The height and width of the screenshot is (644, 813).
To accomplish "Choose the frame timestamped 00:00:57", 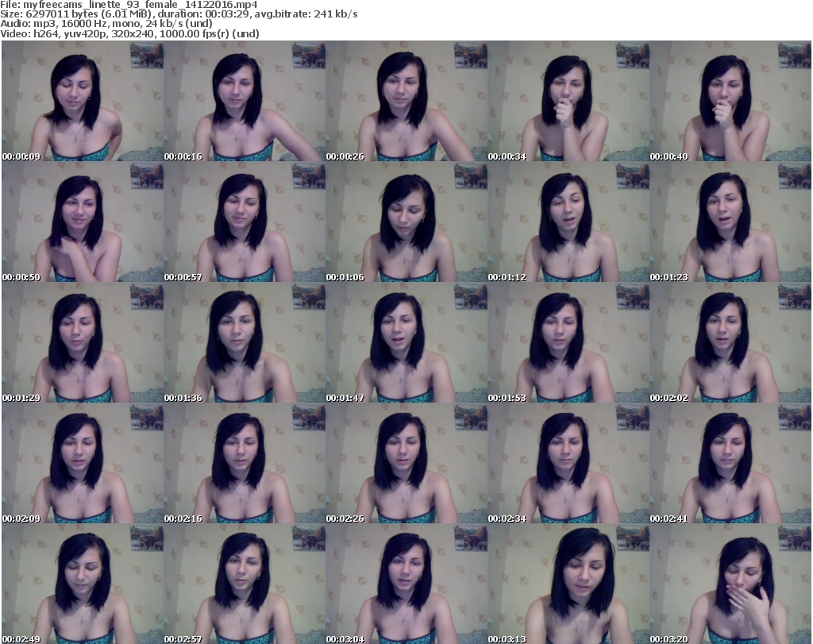I will pyautogui.click(x=245, y=222).
